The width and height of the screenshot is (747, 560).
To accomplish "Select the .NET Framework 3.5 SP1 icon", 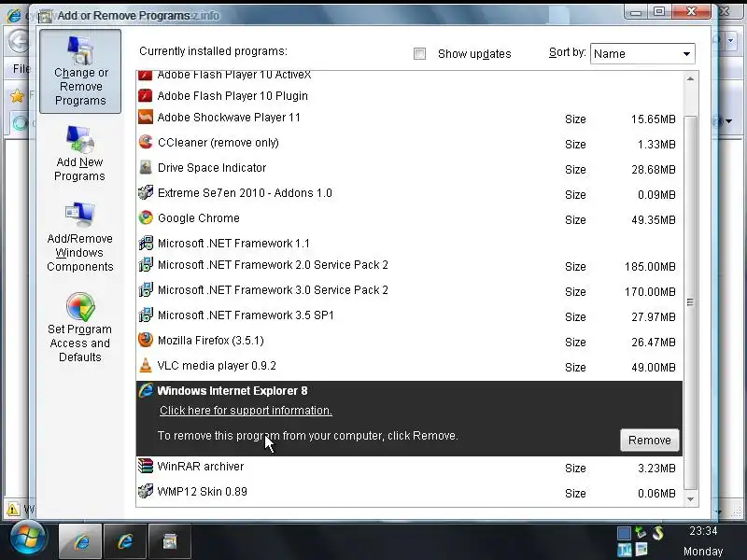I will pyautogui.click(x=146, y=315).
